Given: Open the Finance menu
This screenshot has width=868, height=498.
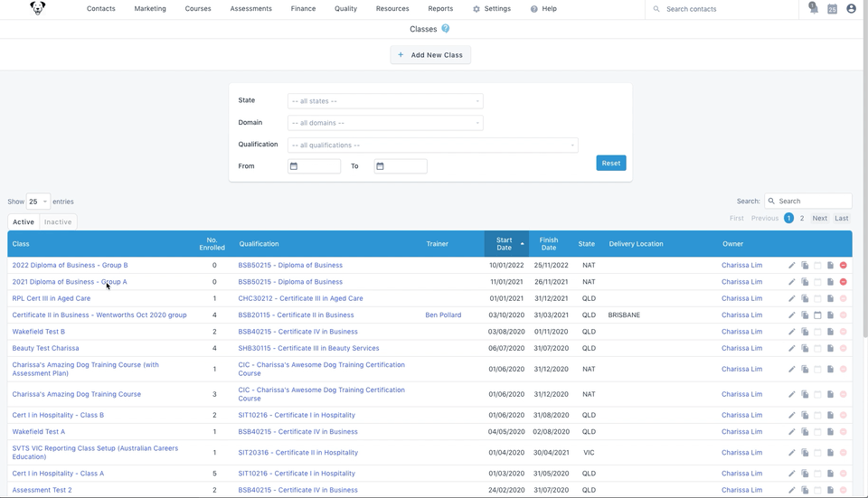Looking at the screenshot, I should click(303, 9).
